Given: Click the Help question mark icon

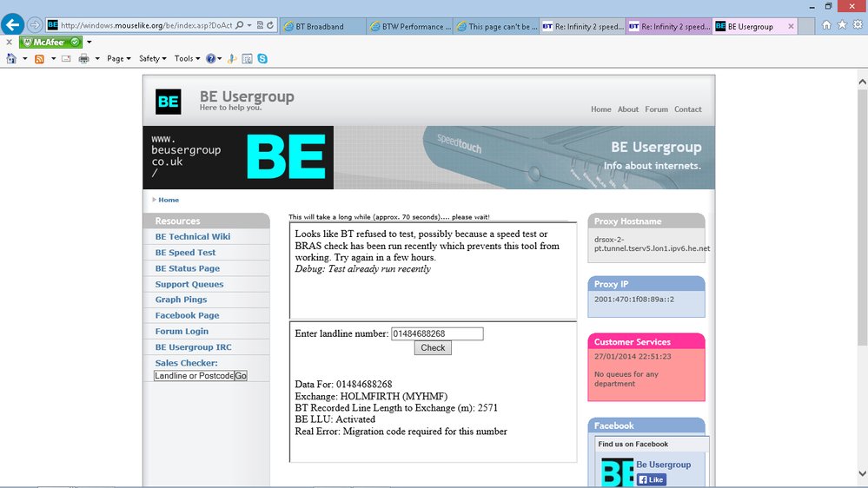Looking at the screenshot, I should coord(210,59).
